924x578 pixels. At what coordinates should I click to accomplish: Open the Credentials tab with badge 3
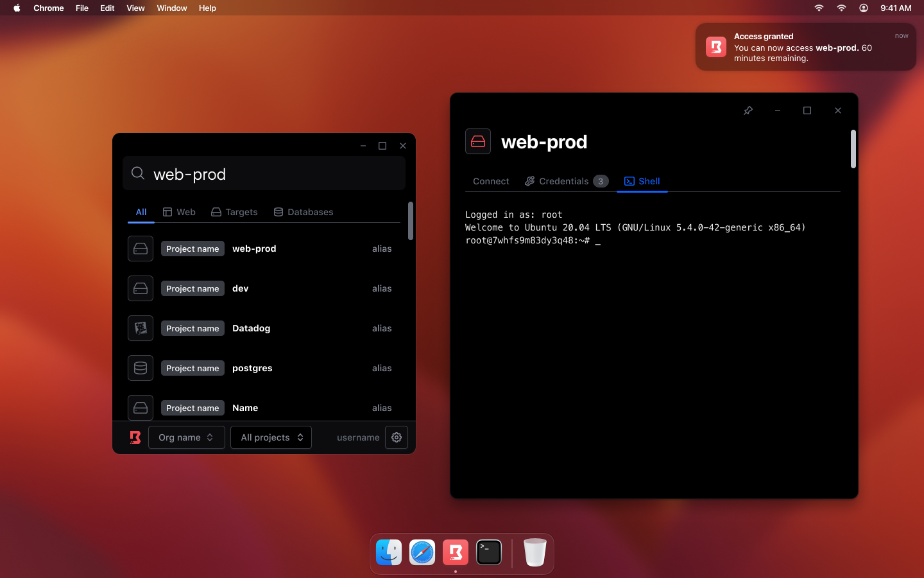pyautogui.click(x=567, y=181)
